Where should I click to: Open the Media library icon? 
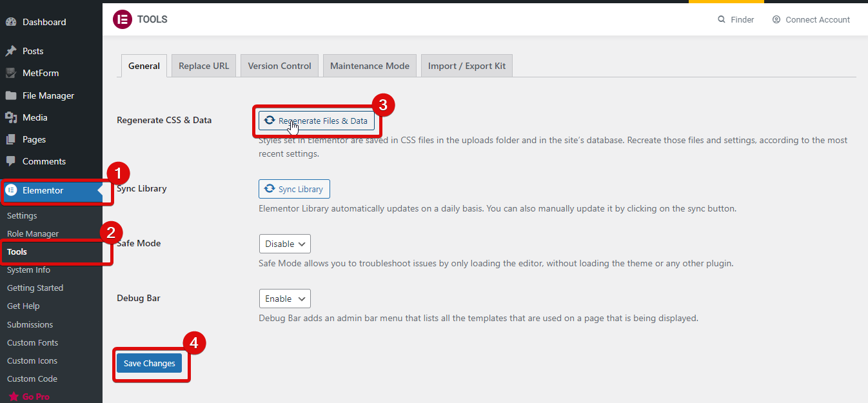coord(13,117)
